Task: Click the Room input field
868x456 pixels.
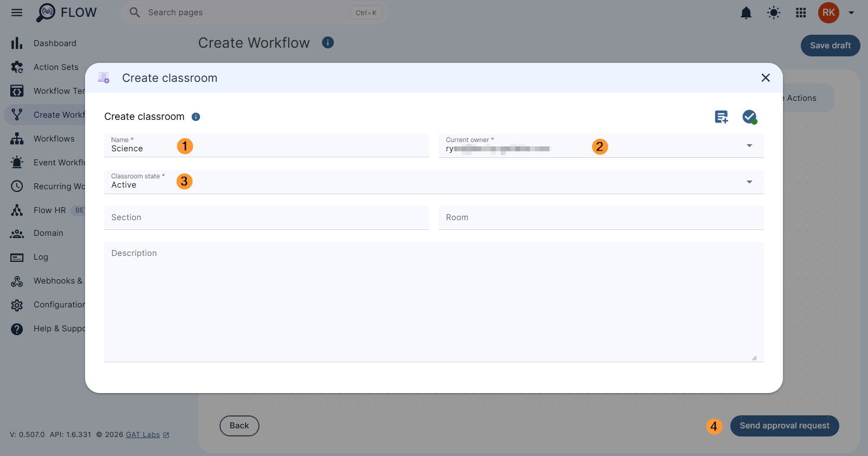Action: pos(601,217)
